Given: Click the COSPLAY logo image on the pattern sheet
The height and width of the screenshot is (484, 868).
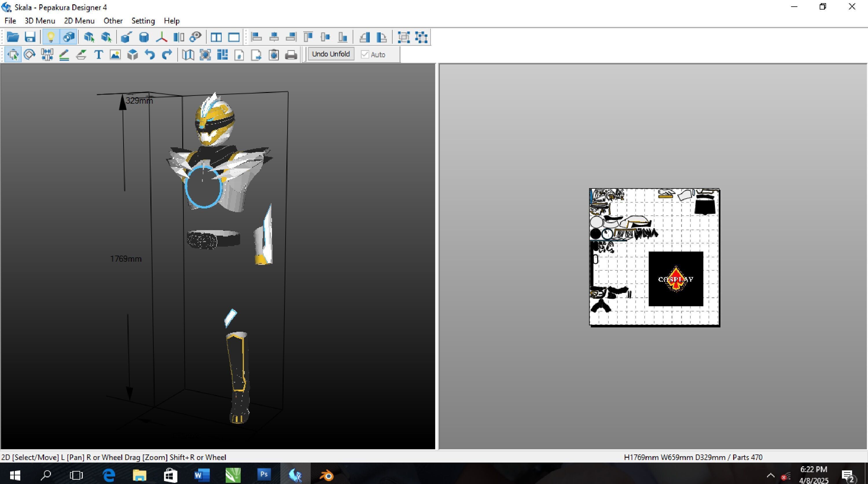Looking at the screenshot, I should tap(676, 279).
